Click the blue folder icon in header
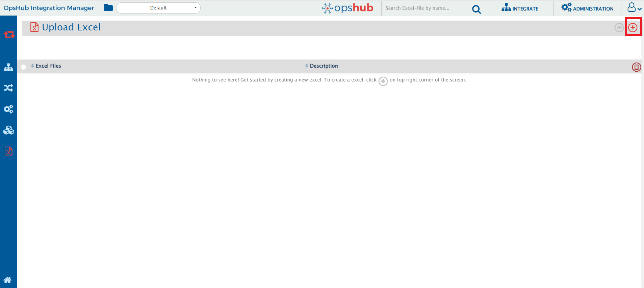Screen dimensions: 644x288 [x=108, y=8]
